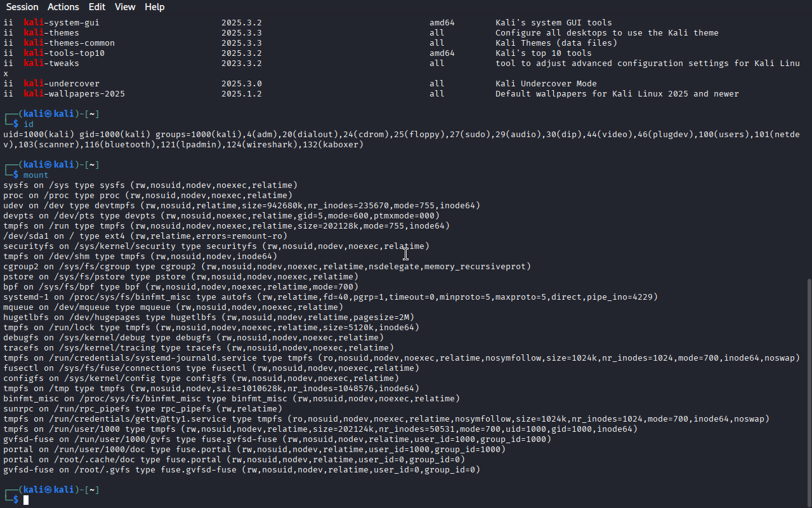Click the kali-system-gui package name

62,23
